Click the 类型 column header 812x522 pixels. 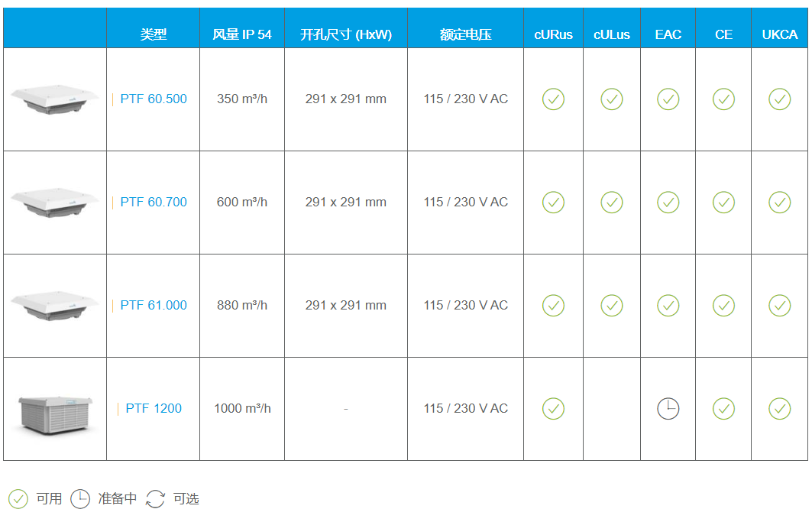(154, 34)
